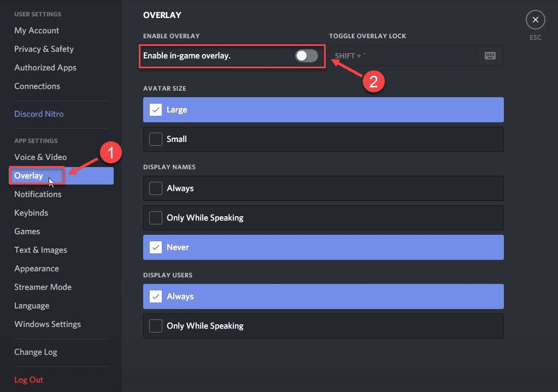This screenshot has width=558, height=392.
Task: Disable Always under Display Users
Action: pos(155,296)
